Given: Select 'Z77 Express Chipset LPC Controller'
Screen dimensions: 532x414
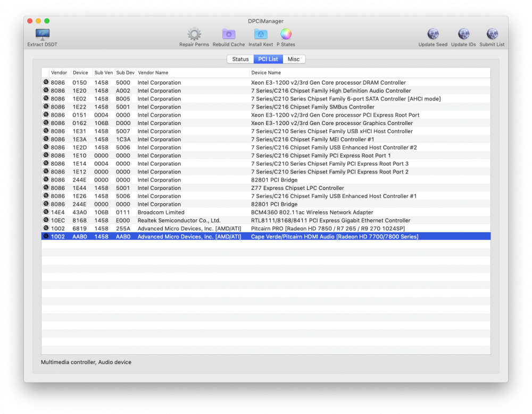Looking at the screenshot, I should tap(297, 188).
